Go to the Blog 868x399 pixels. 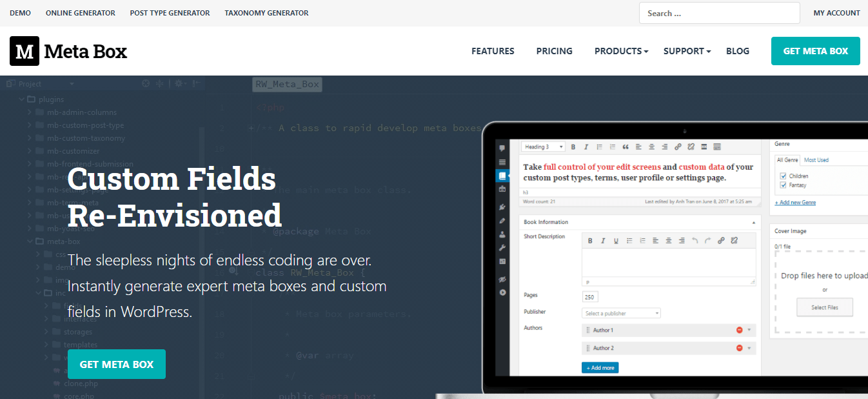(738, 51)
